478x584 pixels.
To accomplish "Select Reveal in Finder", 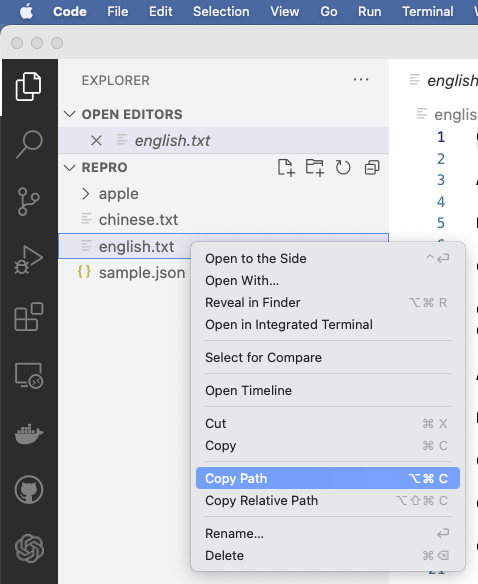I will tap(328, 302).
